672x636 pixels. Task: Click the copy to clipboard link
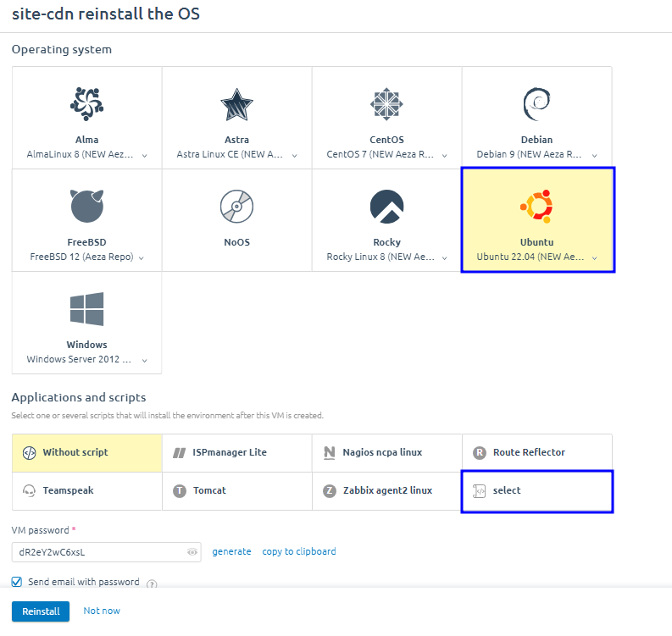[x=299, y=551]
